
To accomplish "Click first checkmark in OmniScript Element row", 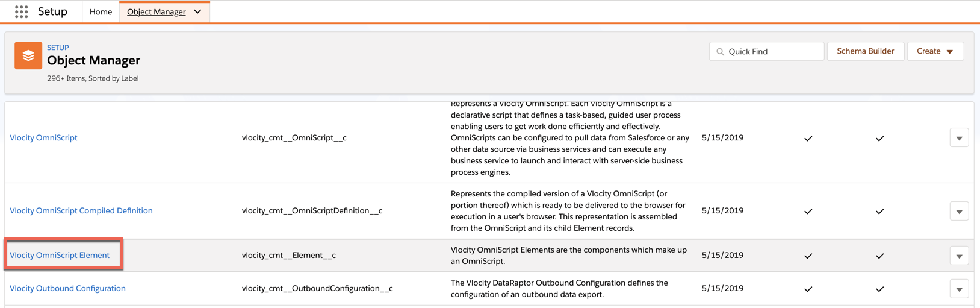I will point(808,256).
